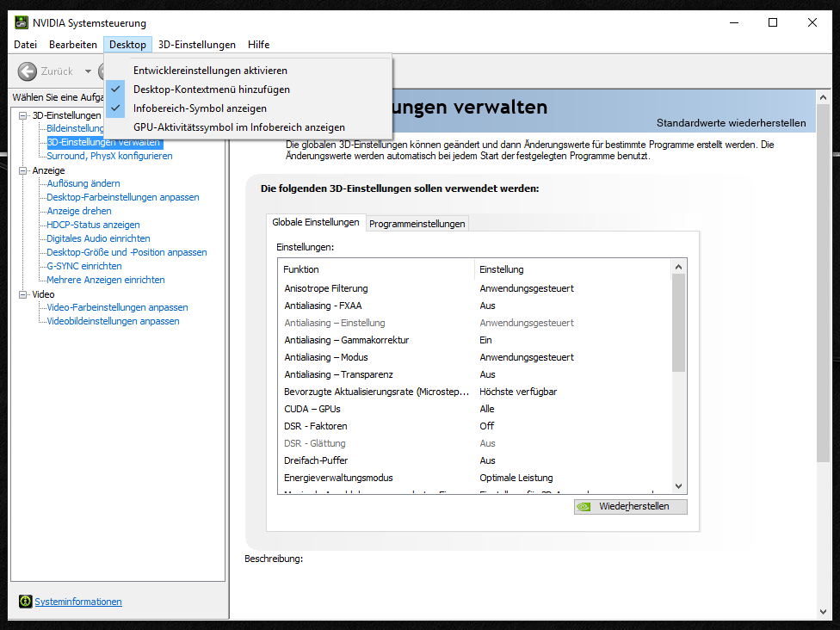Image resolution: width=840 pixels, height=630 pixels.
Task: Open HDCP-Status anzeigen
Action: click(x=93, y=225)
